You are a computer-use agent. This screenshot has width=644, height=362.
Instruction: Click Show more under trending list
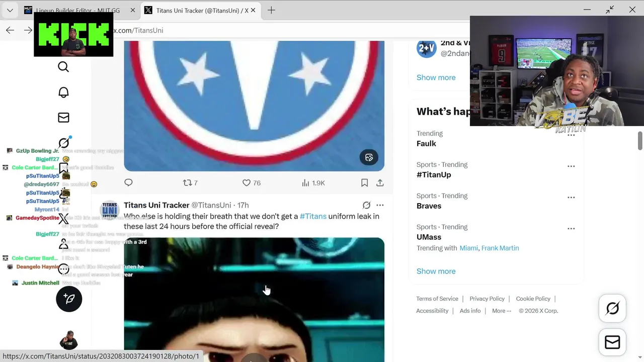[x=436, y=271]
